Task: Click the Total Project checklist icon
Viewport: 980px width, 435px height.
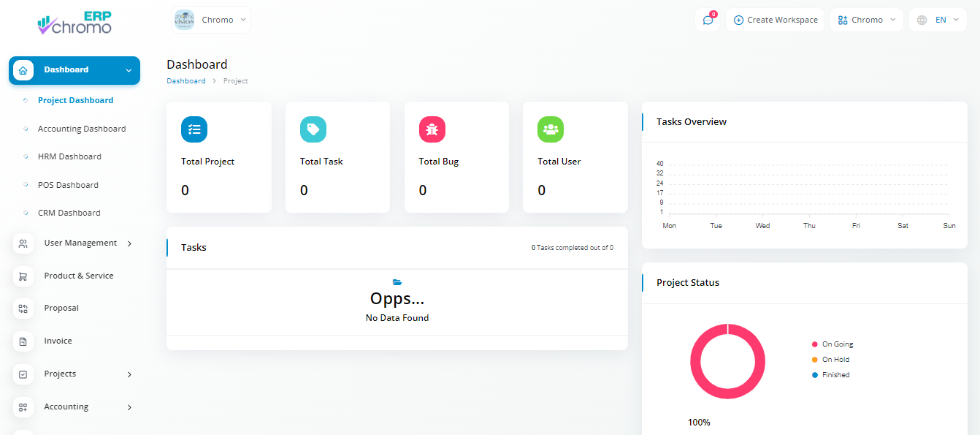Action: [x=194, y=129]
